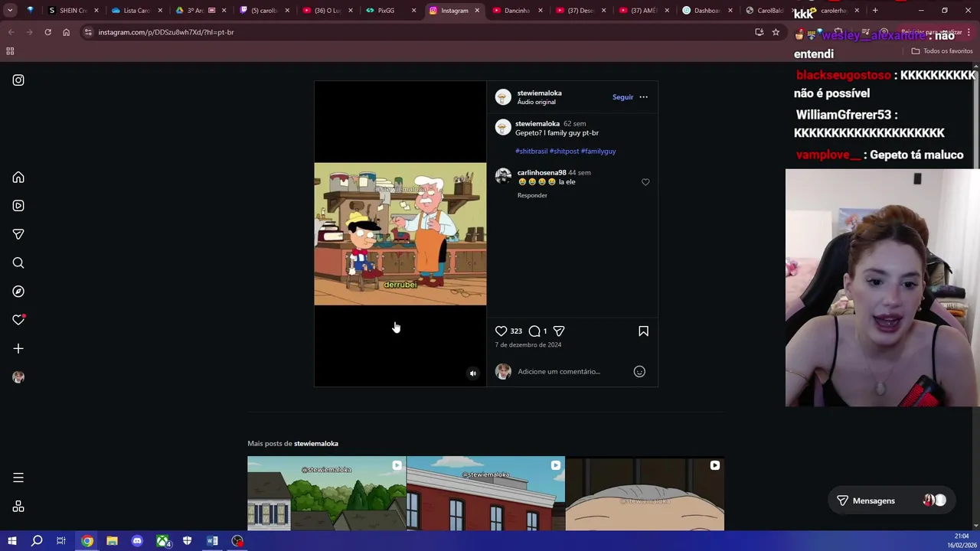Open the Search magnifier in sidebar
This screenshot has width=980, height=551.
pyautogui.click(x=18, y=263)
